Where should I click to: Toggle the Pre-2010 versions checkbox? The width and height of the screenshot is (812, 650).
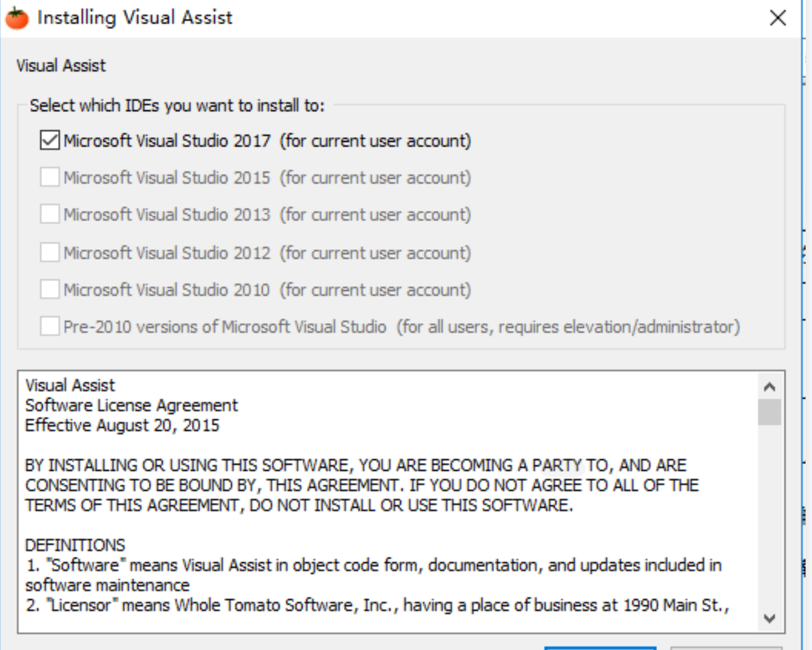[x=50, y=327]
